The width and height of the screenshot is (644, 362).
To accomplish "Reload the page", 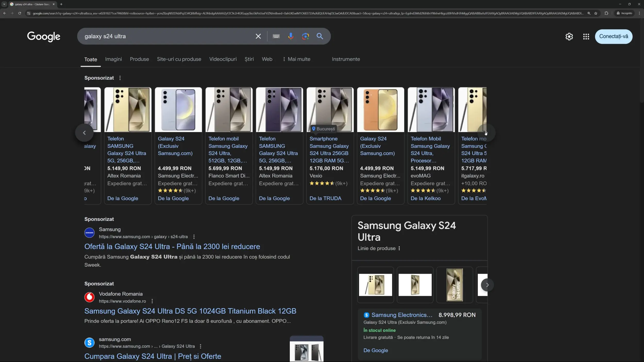I will [20, 13].
